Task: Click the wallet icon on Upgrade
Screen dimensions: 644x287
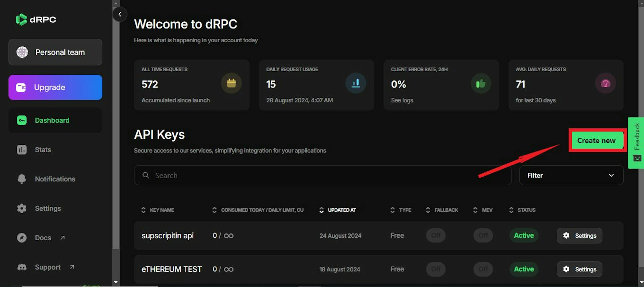Action: (21, 88)
